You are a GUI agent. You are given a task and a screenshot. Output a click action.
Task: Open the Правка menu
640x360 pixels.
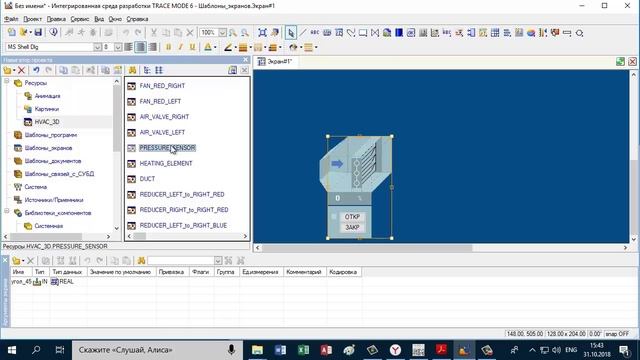(56, 19)
